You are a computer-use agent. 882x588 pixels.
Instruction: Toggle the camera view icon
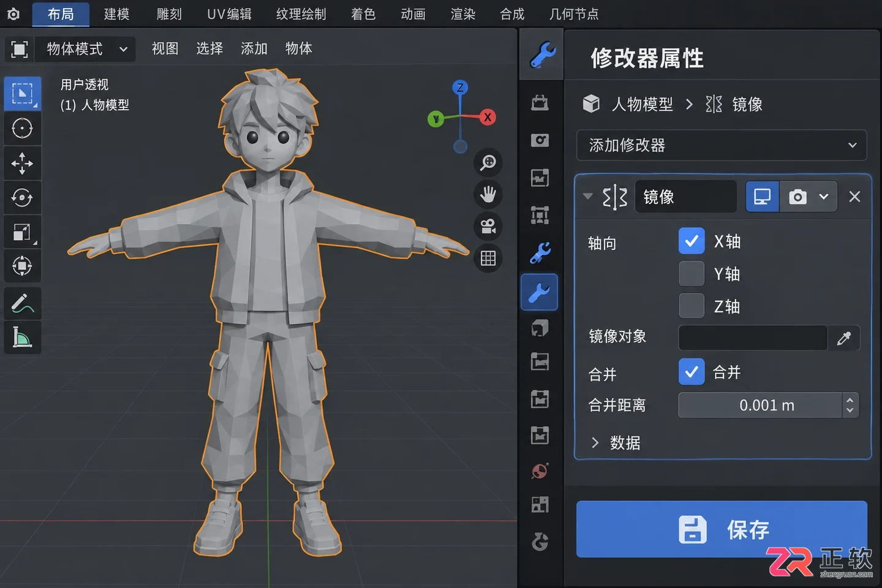point(488,227)
